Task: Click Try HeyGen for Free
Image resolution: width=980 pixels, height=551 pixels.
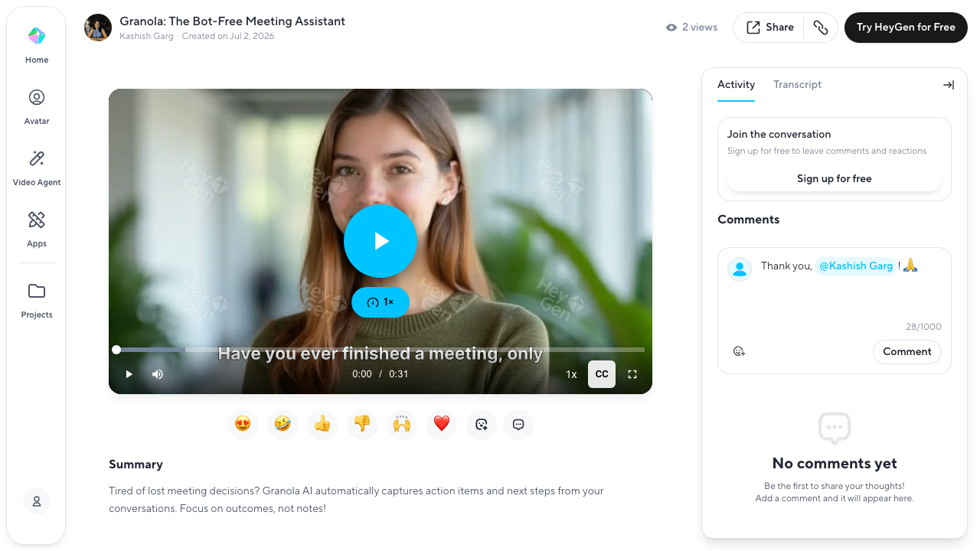Action: [906, 28]
